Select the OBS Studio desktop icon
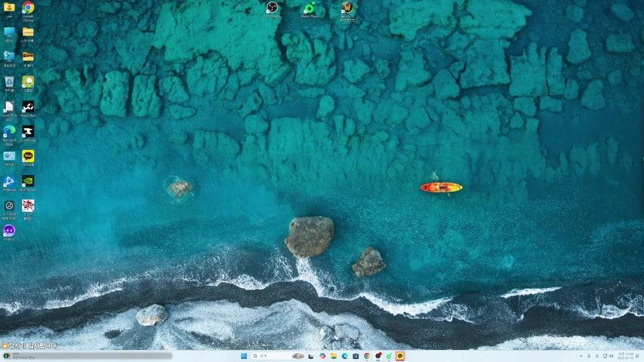Image resolution: width=644 pixels, height=362 pixels. coord(272,8)
